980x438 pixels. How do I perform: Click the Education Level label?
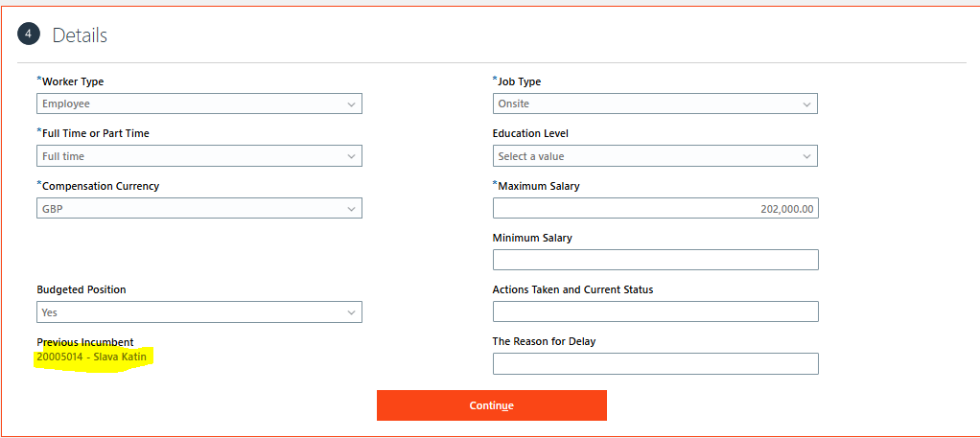click(x=530, y=134)
